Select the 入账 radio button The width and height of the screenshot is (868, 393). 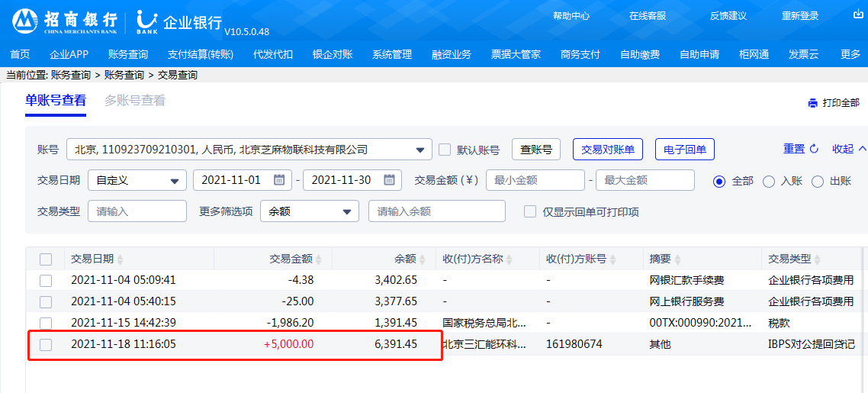click(769, 181)
